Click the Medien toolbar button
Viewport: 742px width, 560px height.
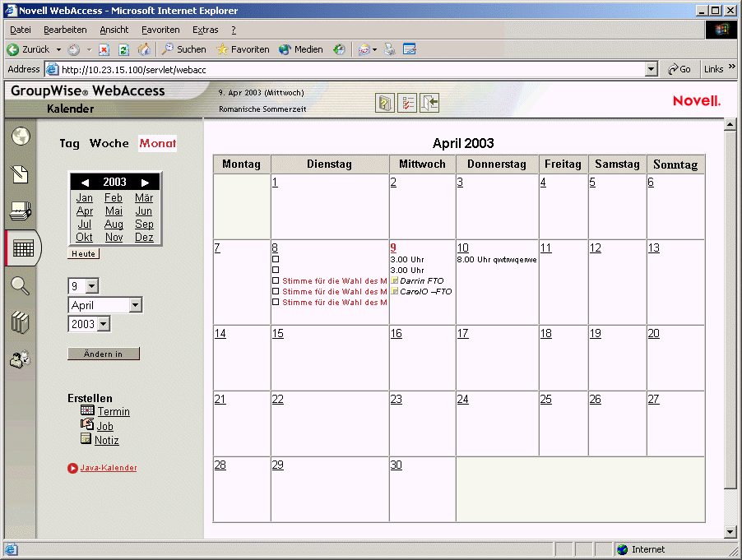301,49
